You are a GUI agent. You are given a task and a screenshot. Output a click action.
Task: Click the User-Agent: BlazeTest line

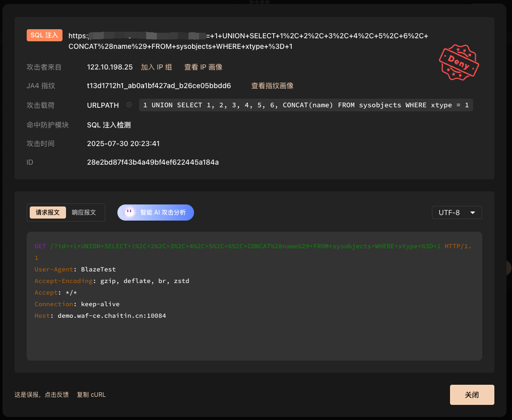[x=75, y=269]
